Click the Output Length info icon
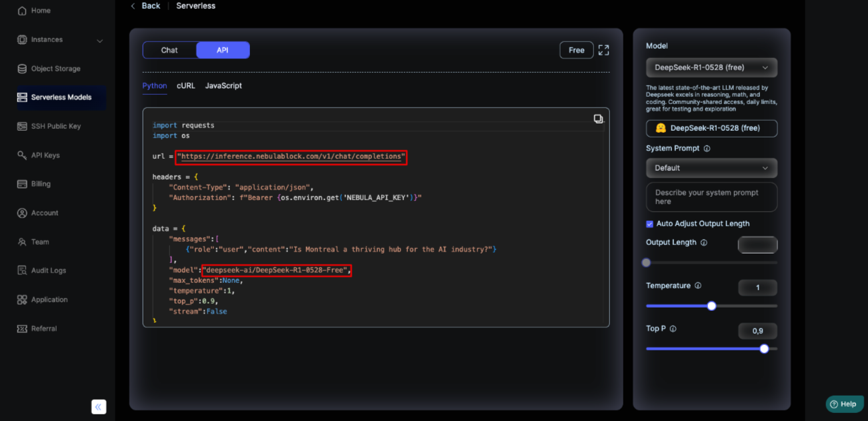This screenshot has height=421, width=868. click(x=703, y=243)
